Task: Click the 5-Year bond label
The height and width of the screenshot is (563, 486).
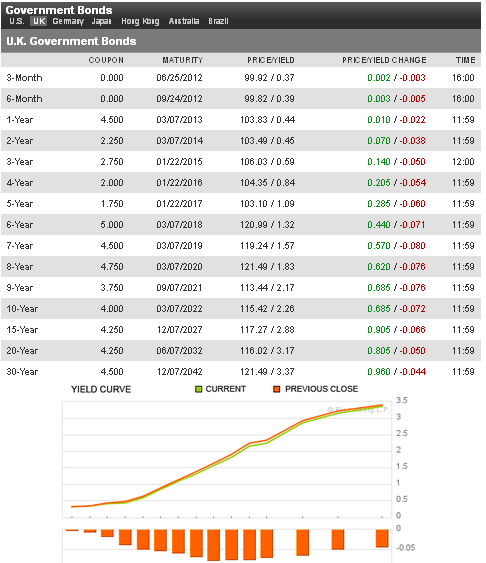Action: [x=19, y=204]
